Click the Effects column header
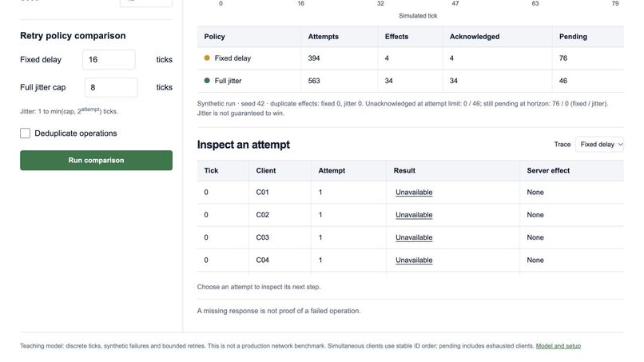Viewport: 644px width, 362px height. point(396,37)
